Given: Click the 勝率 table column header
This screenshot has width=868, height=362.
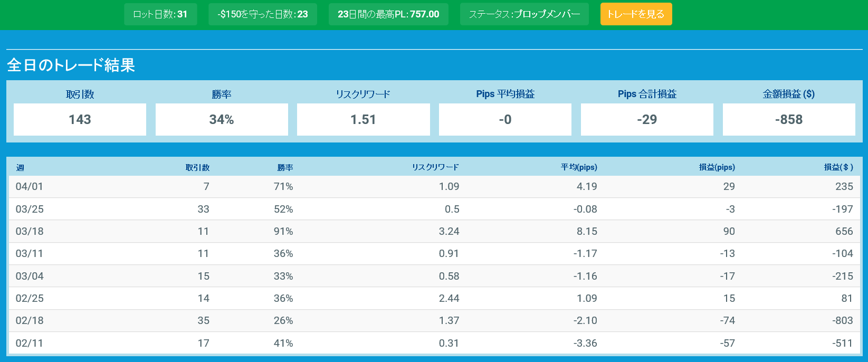Looking at the screenshot, I should (285, 167).
